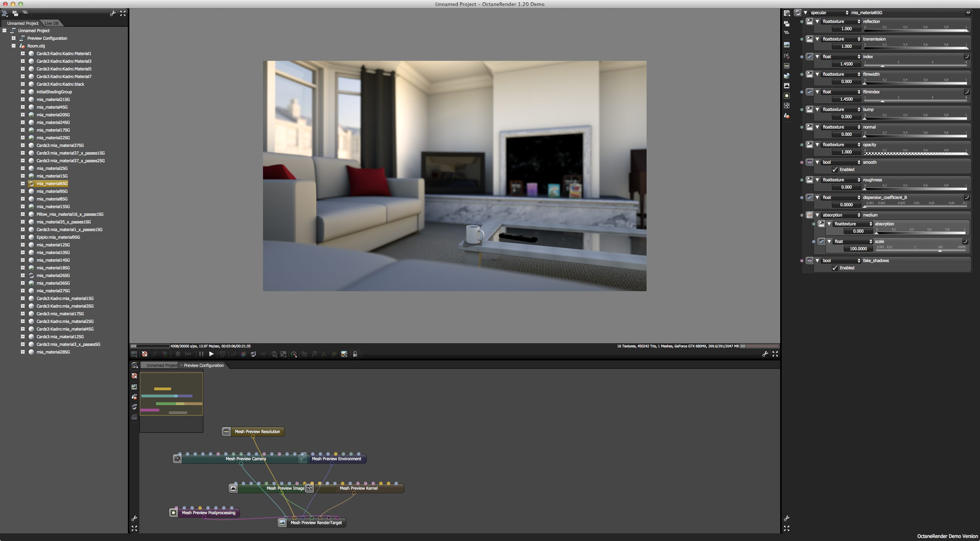Click fullscreen icon in render viewport toolbar
The width and height of the screenshot is (980, 541).
tap(775, 354)
